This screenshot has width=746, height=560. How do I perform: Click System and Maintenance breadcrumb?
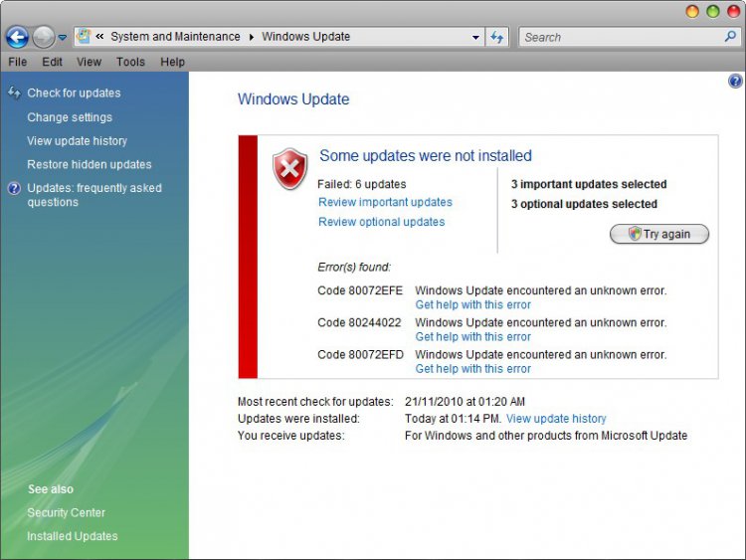[175, 37]
